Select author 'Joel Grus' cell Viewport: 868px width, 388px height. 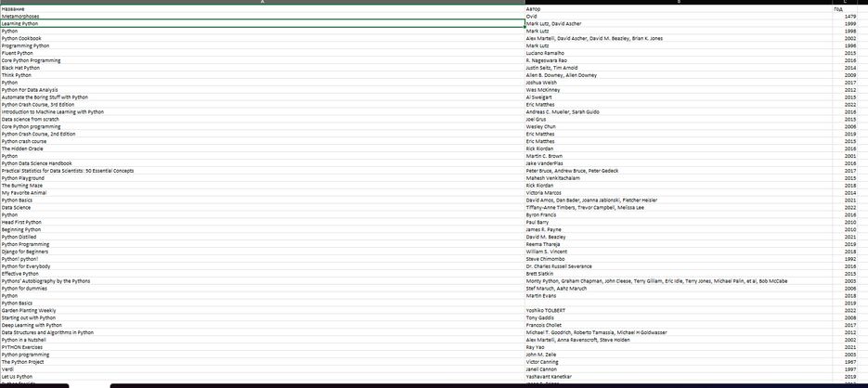679,119
